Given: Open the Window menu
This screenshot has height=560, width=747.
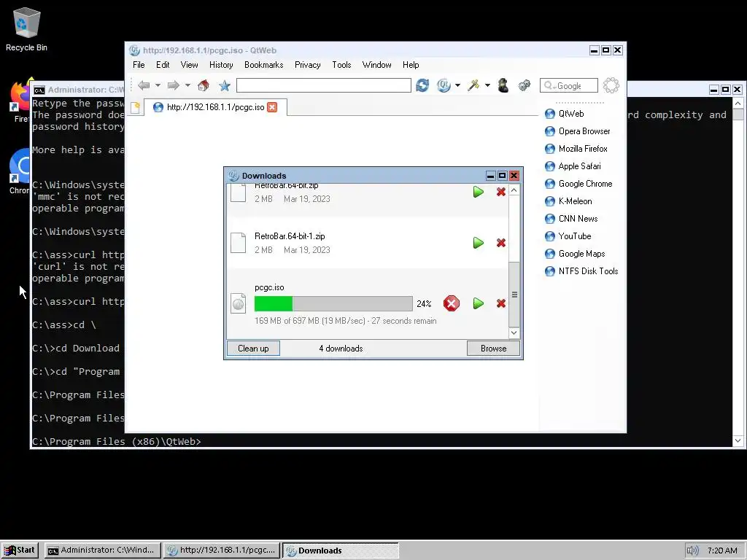Looking at the screenshot, I should 376,65.
